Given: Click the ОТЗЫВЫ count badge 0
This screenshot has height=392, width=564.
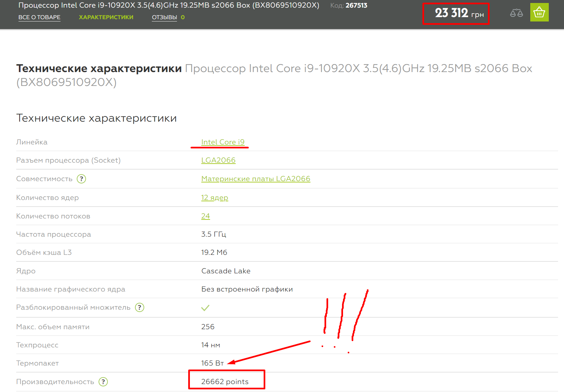Looking at the screenshot, I should (x=183, y=17).
